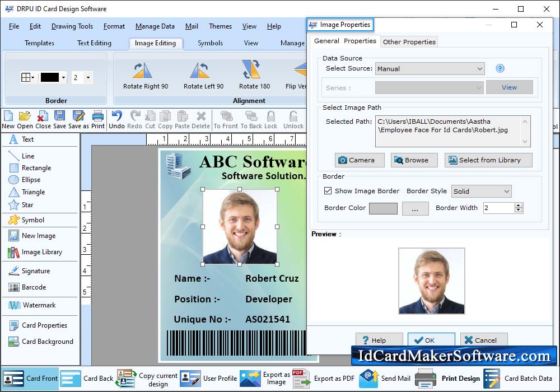Open the Image Library tool
560x392 pixels.
click(x=41, y=252)
